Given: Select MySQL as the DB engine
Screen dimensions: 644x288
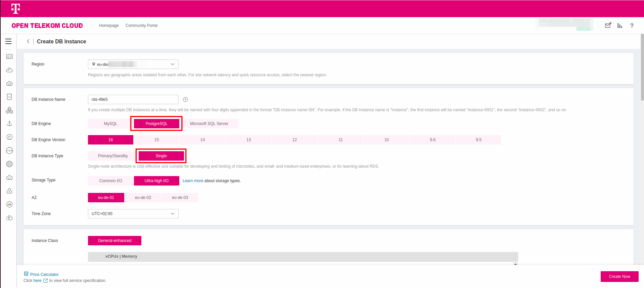Looking at the screenshot, I should point(110,124).
